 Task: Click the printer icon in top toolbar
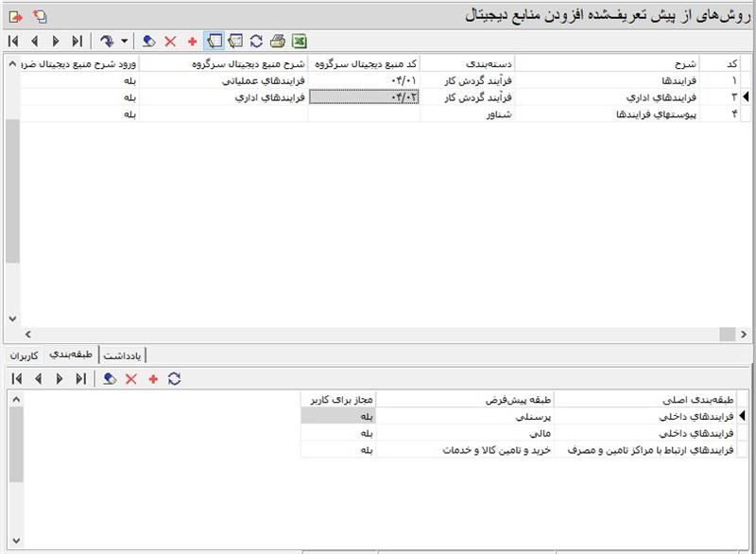coord(278,41)
